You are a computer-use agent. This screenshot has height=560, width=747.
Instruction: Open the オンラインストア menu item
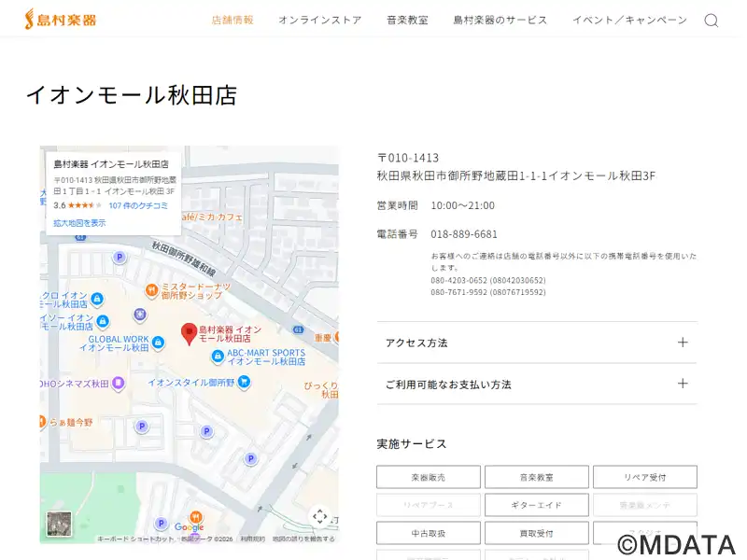(319, 20)
